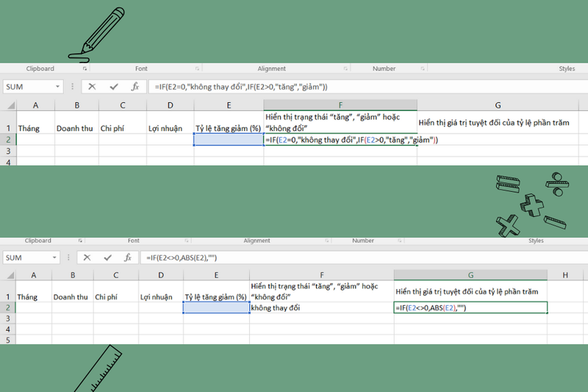This screenshot has width=588, height=392.
Task: Click Enter checkmark in bottom screenshot formula bar
Action: pos(107,257)
